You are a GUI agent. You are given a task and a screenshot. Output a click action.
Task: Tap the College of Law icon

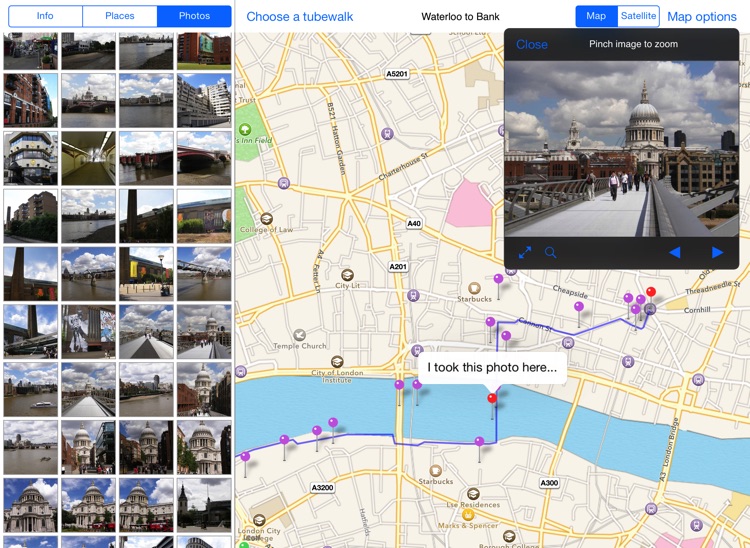(x=266, y=219)
